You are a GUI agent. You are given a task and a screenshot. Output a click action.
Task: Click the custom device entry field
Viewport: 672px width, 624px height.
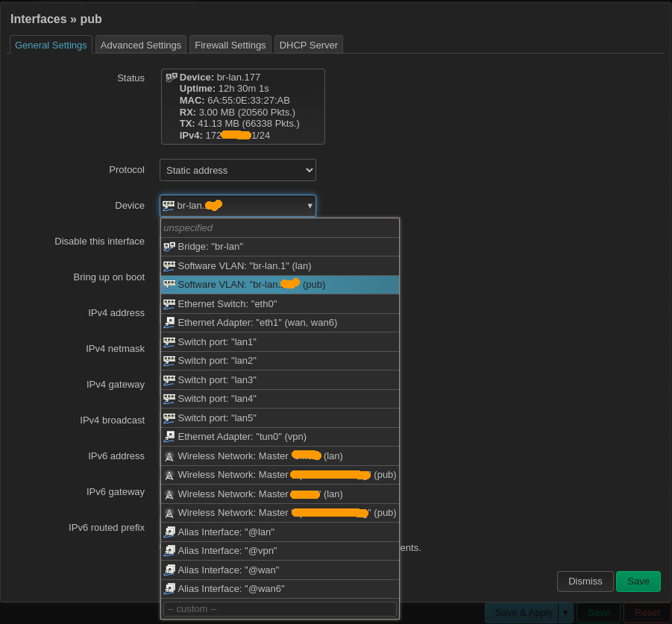[280, 609]
